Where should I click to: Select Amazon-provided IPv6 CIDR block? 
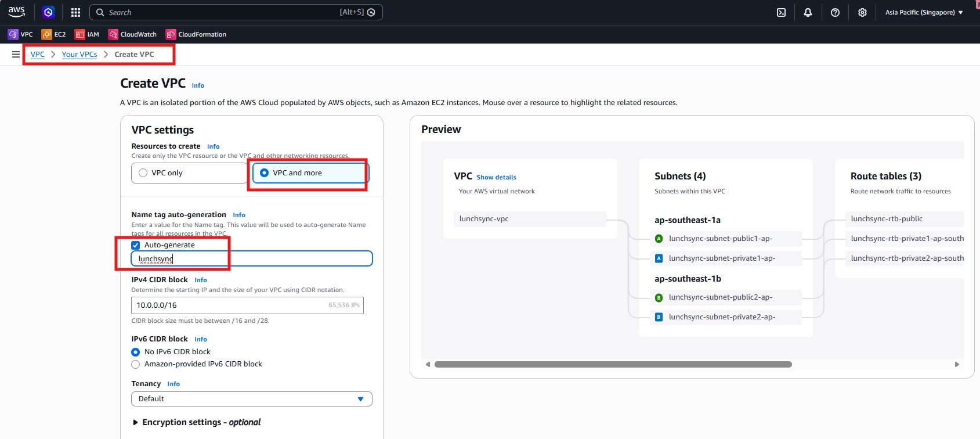coord(136,364)
